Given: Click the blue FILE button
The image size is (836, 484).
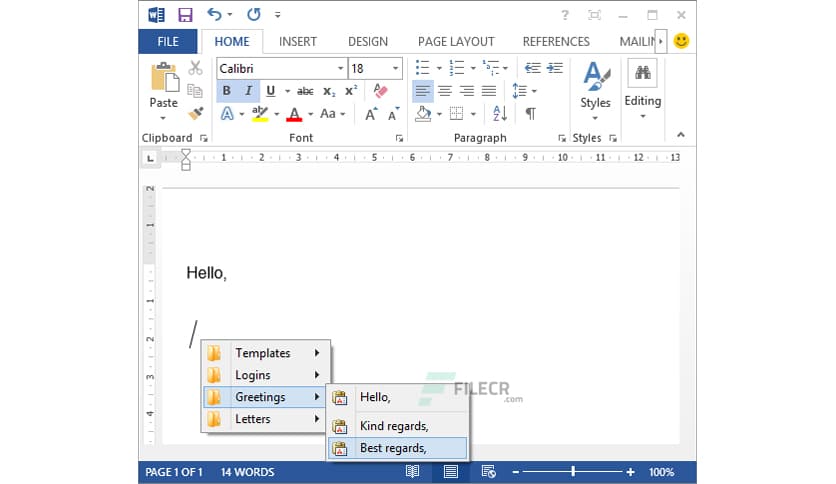Looking at the screenshot, I should tap(169, 42).
